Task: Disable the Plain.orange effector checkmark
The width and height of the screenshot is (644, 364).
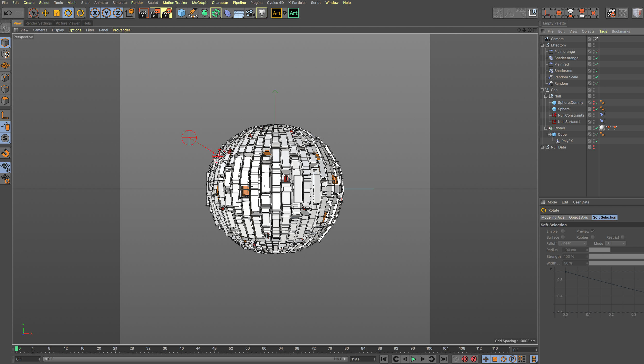Action: (x=597, y=52)
